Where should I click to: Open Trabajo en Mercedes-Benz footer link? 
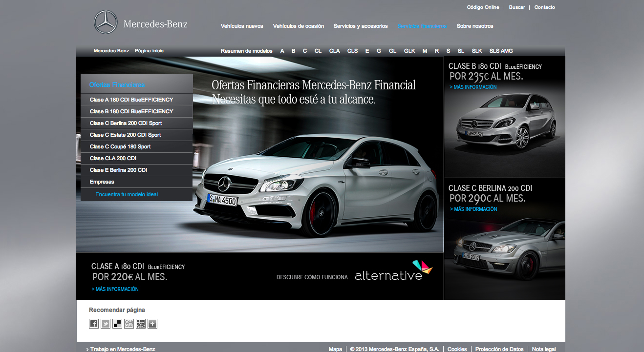tap(122, 349)
